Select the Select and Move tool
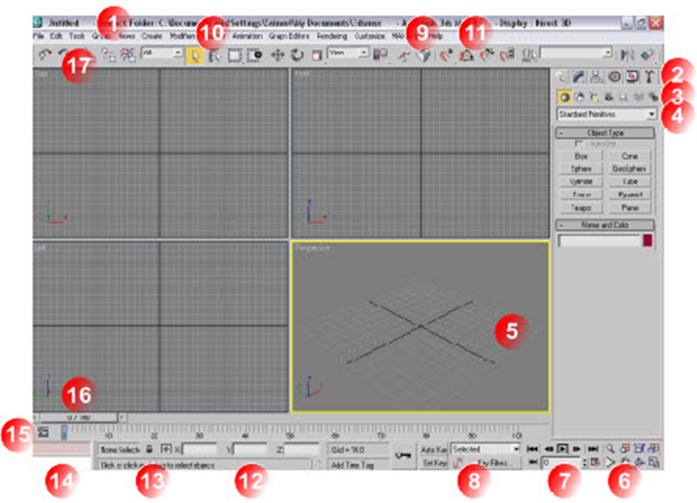 tap(278, 55)
